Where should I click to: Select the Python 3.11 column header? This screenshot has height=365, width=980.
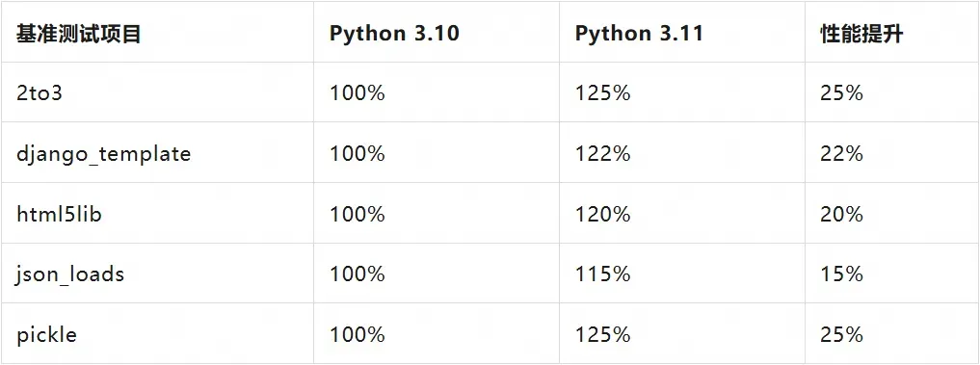639,34
